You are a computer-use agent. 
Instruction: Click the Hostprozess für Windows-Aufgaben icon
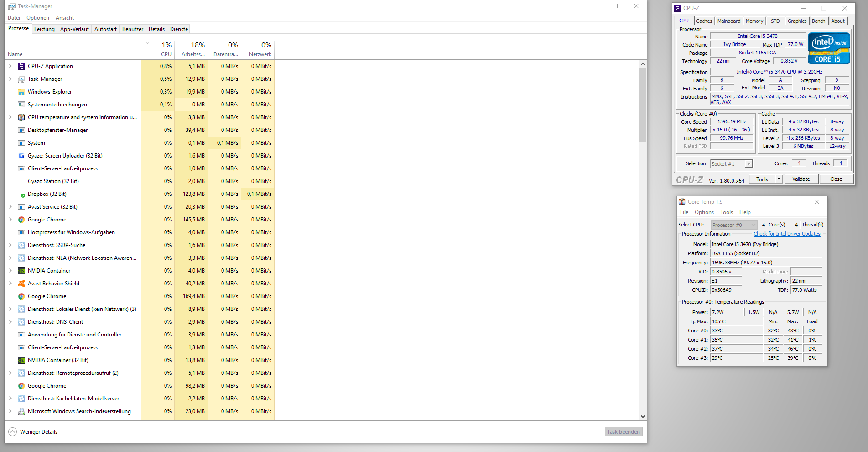click(21, 232)
